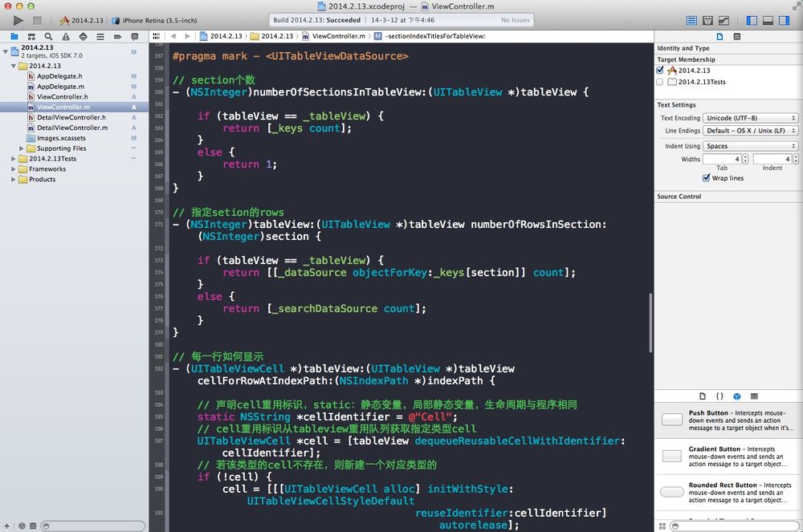This screenshot has height=532, width=803.
Task: Click the navigator filter search field
Action: click(92, 526)
